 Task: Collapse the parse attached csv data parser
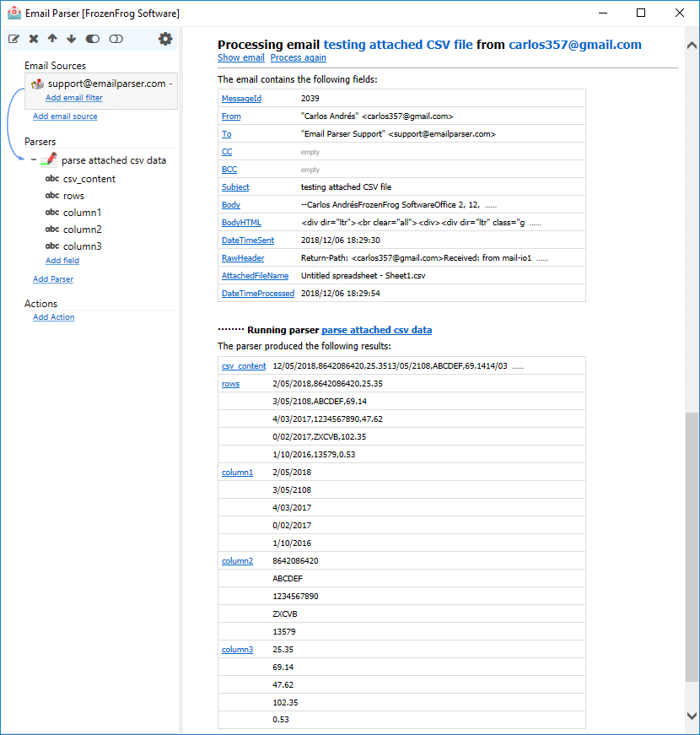[x=33, y=159]
